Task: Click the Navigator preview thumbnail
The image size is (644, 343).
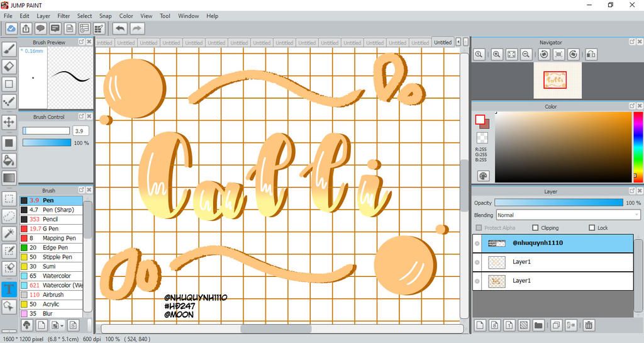Action: (x=557, y=80)
